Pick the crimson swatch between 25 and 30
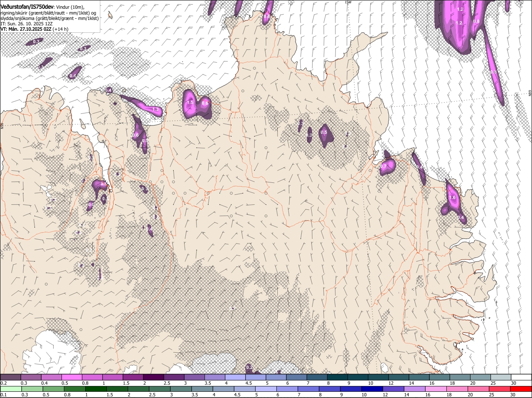Image resolution: width=532 pixels, height=398 pixels. 499,389
